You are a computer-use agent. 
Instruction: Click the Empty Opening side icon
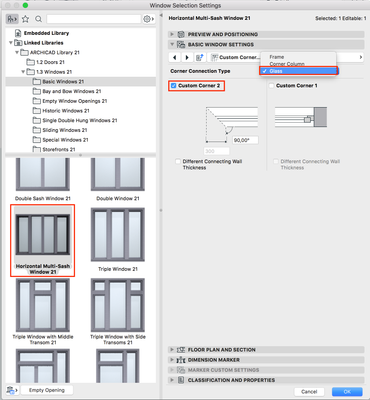pyautogui.click(x=12, y=390)
